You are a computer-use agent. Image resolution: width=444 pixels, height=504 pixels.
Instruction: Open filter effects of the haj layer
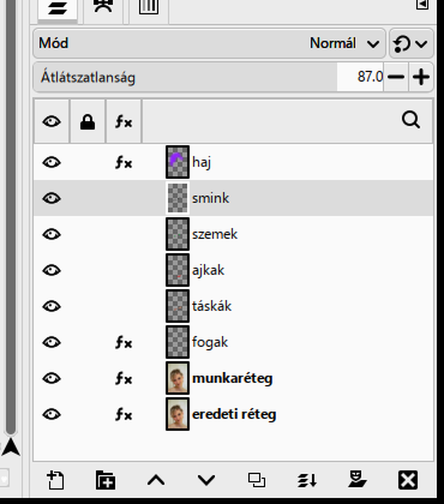124,162
